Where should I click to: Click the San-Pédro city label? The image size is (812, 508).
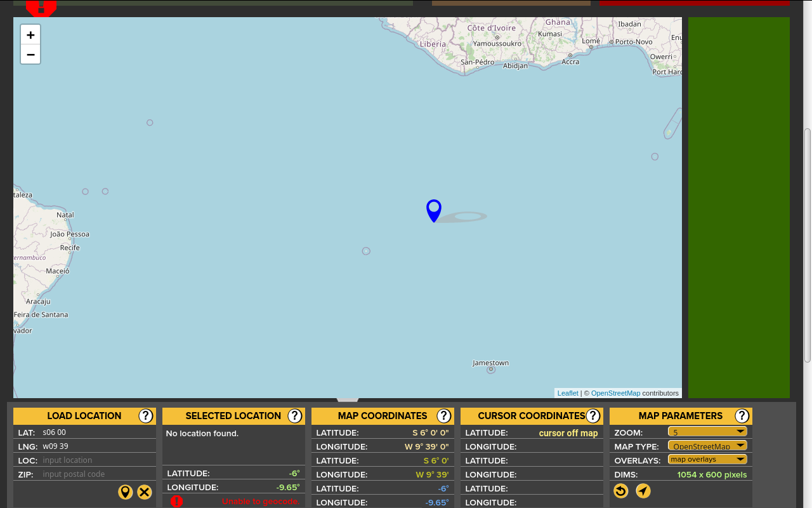(478, 62)
